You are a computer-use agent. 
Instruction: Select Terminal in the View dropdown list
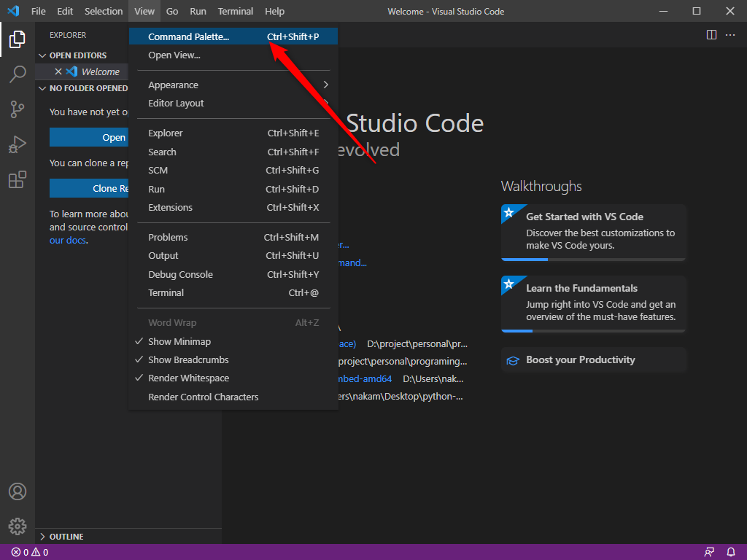click(233, 293)
